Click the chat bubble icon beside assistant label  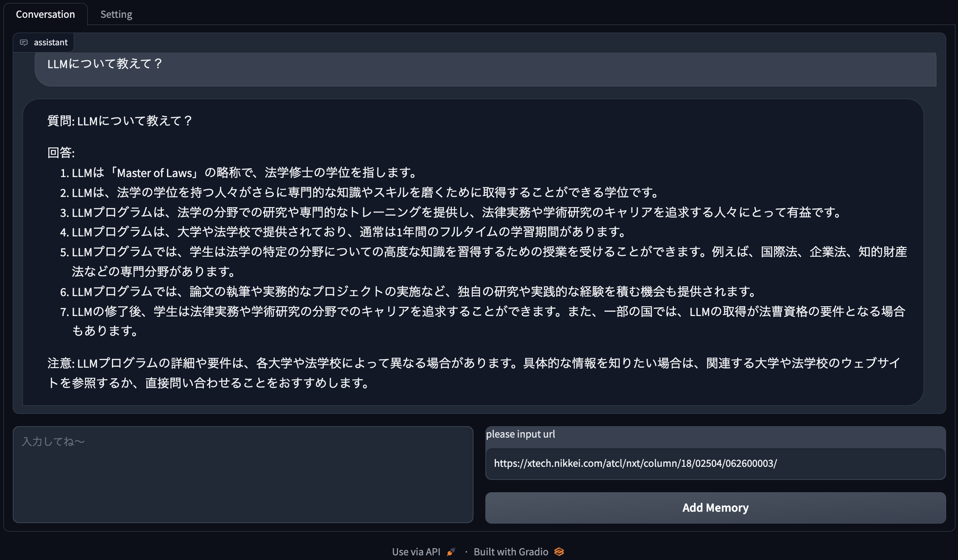coord(24,43)
